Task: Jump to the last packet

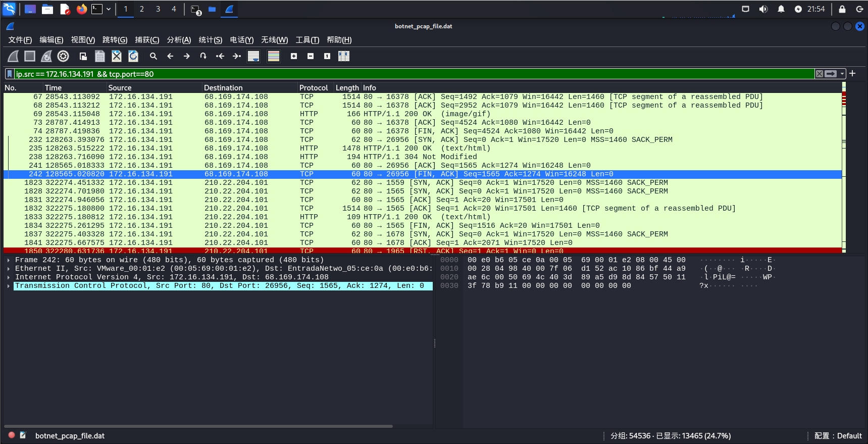Action: point(237,56)
